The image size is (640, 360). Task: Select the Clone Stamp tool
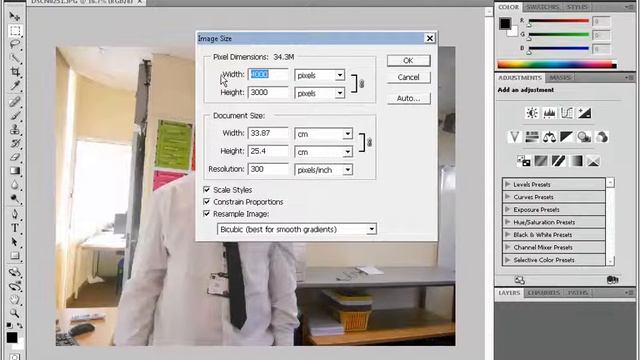click(x=15, y=129)
